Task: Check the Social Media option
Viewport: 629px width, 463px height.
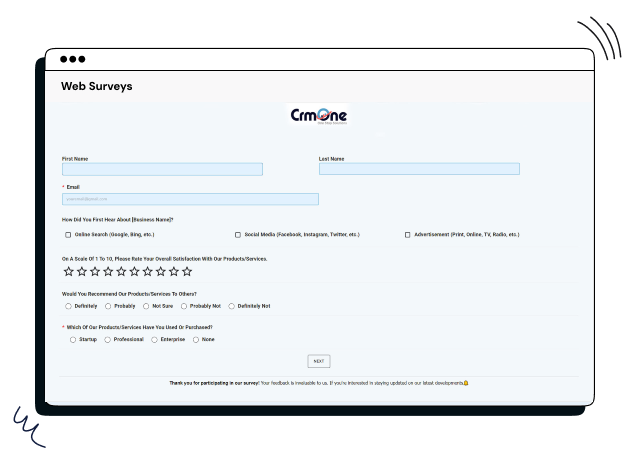Action: pyautogui.click(x=238, y=235)
